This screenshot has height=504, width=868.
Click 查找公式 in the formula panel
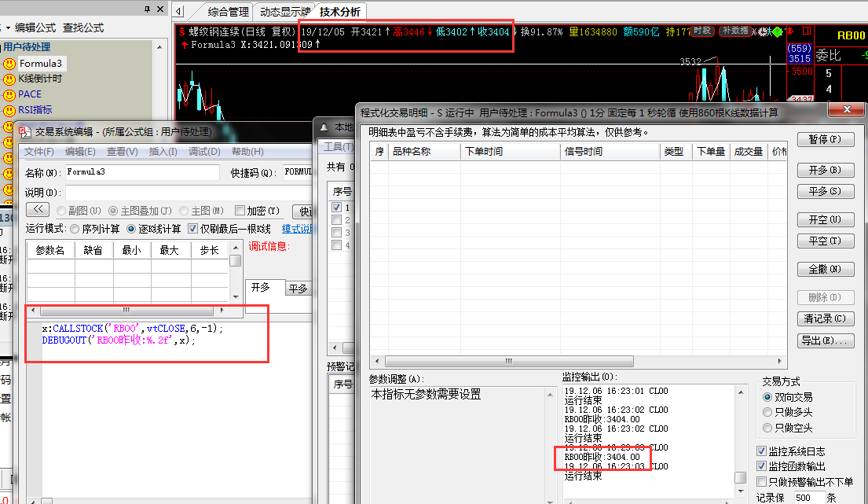click(83, 28)
